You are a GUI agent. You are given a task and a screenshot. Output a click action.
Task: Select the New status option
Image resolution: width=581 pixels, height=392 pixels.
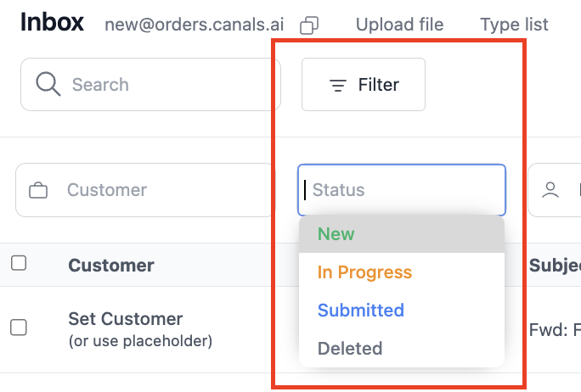[402, 234]
